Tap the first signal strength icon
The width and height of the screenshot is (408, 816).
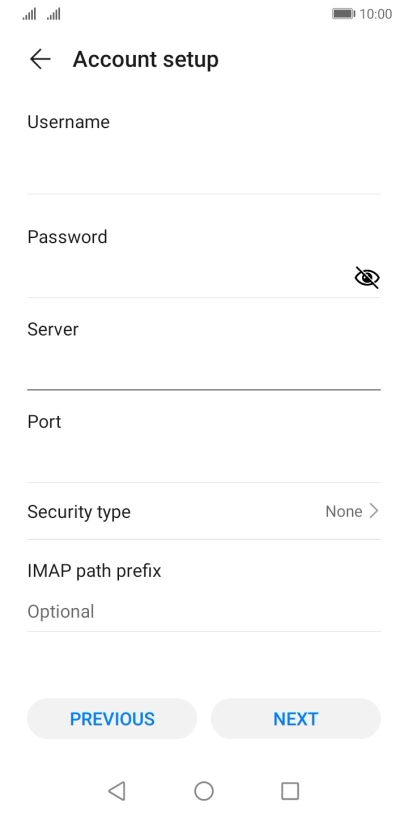pos(29,14)
